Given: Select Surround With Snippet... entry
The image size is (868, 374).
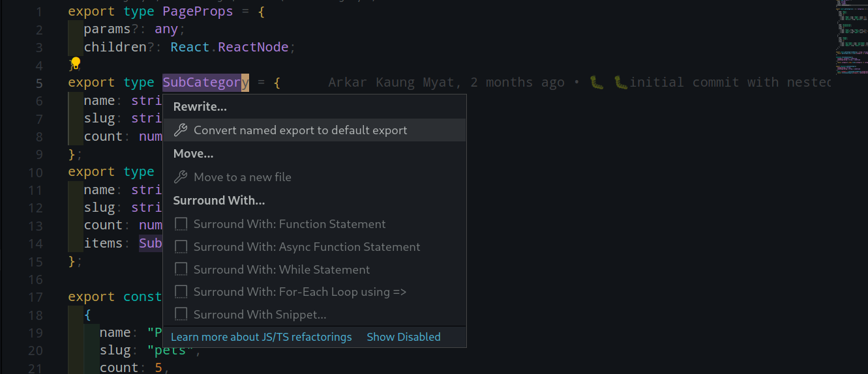Looking at the screenshot, I should point(314,315).
